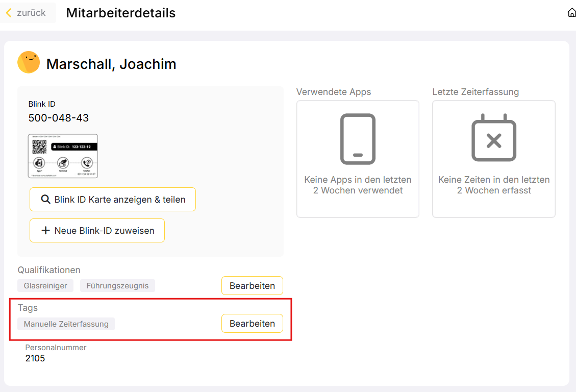
Task: Click the Mitarbeiterdetails page title
Action: pyautogui.click(x=121, y=13)
